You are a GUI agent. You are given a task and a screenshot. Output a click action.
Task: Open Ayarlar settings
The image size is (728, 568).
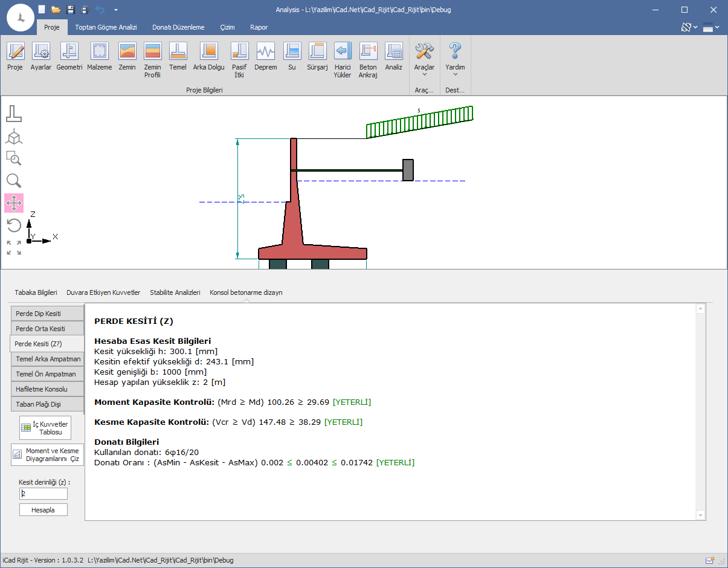pyautogui.click(x=41, y=57)
